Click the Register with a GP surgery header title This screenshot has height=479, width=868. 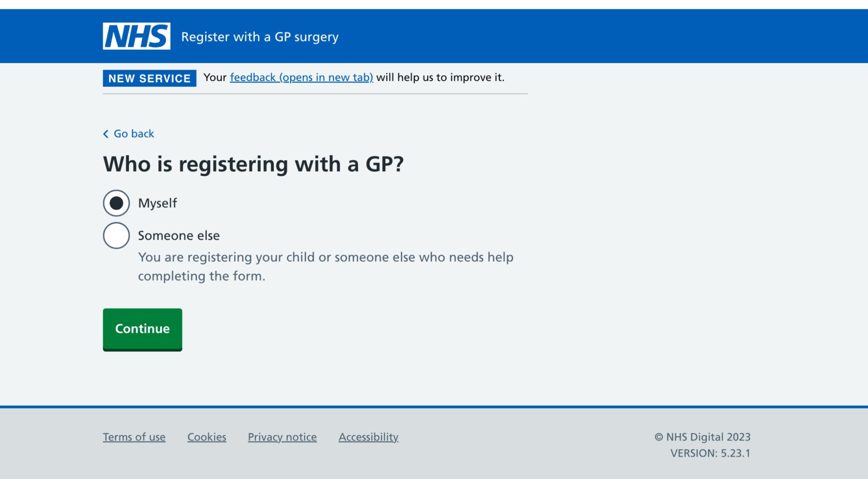click(x=260, y=37)
